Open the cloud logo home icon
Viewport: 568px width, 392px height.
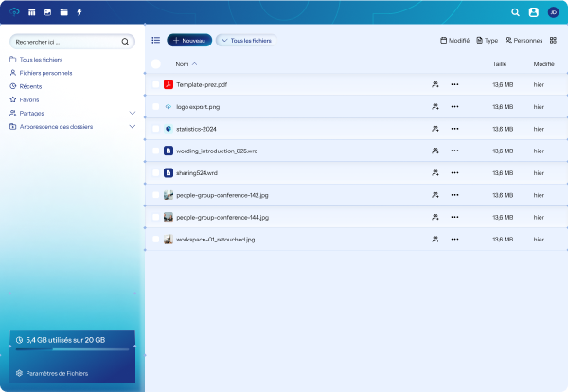click(14, 12)
